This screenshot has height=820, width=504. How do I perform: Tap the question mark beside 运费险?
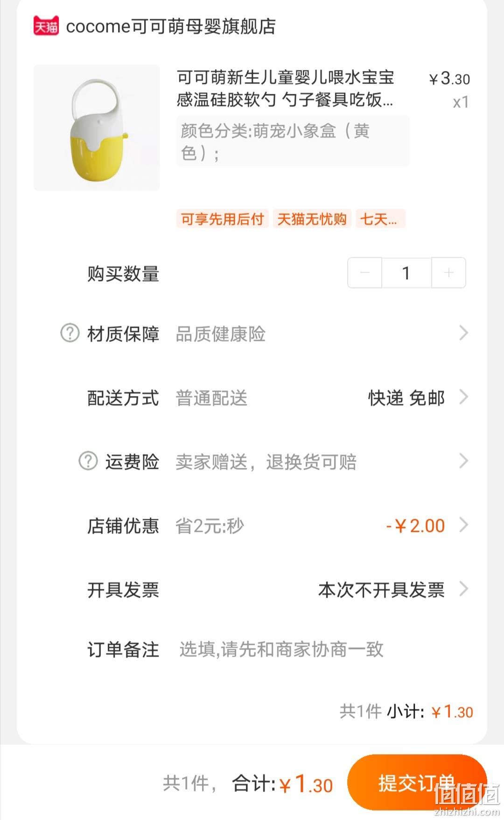coord(88,461)
